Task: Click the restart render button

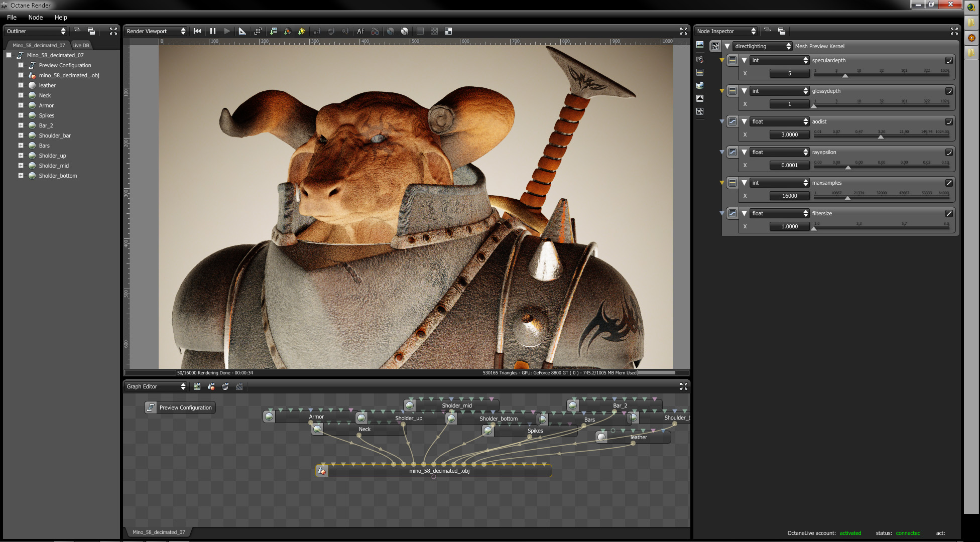Action: tap(197, 31)
